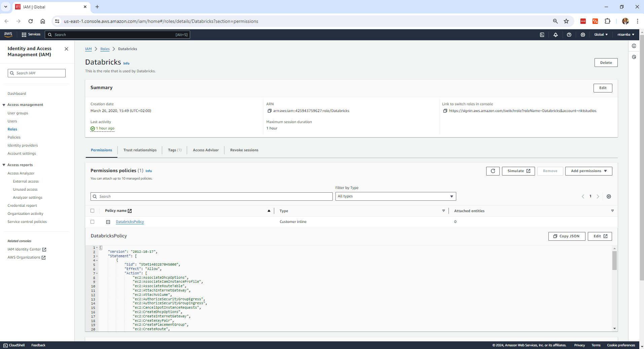Open CloudShell from the top navigation bar
644x349 pixels.
542,35
